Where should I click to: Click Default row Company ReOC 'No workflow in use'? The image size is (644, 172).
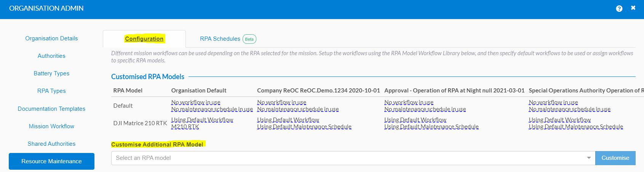pos(281,102)
